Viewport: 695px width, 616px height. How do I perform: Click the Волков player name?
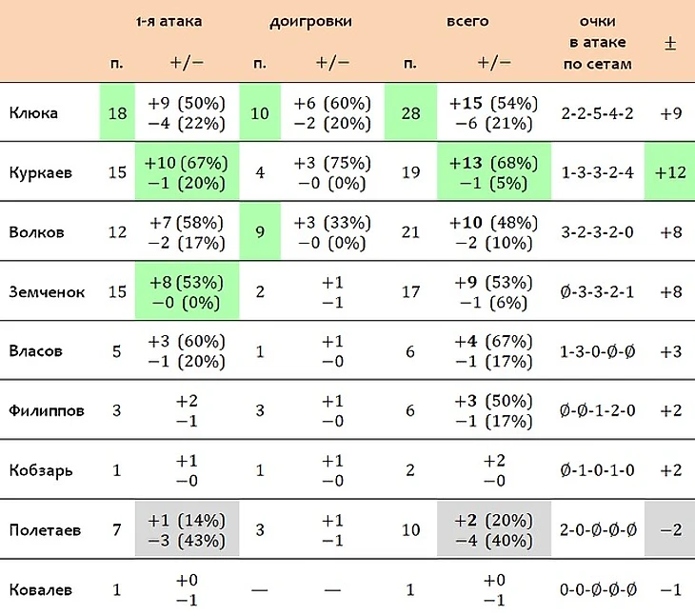(x=36, y=232)
